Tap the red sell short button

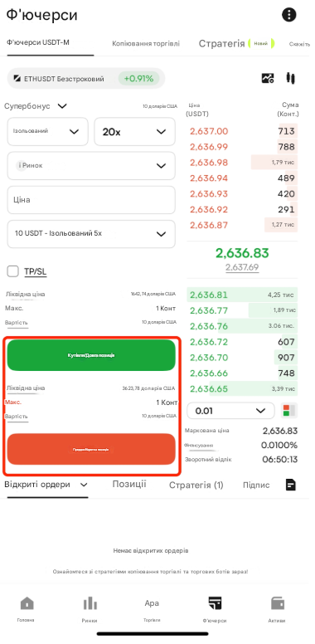coord(91,449)
